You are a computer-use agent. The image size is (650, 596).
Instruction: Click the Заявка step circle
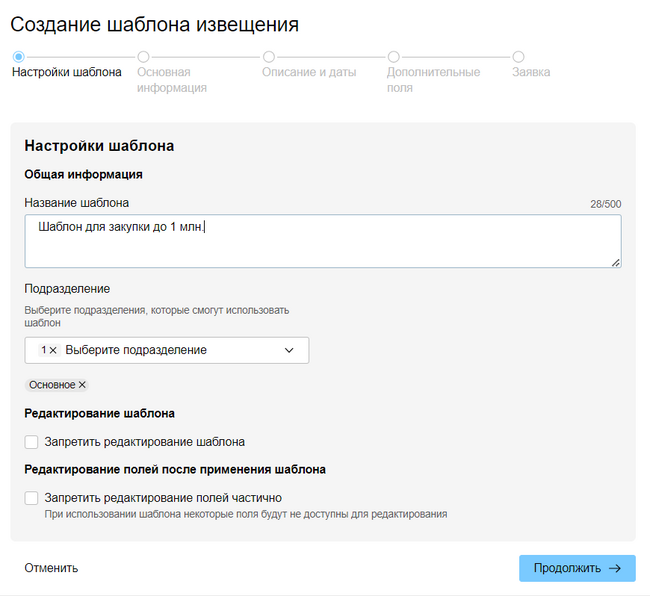[518, 57]
